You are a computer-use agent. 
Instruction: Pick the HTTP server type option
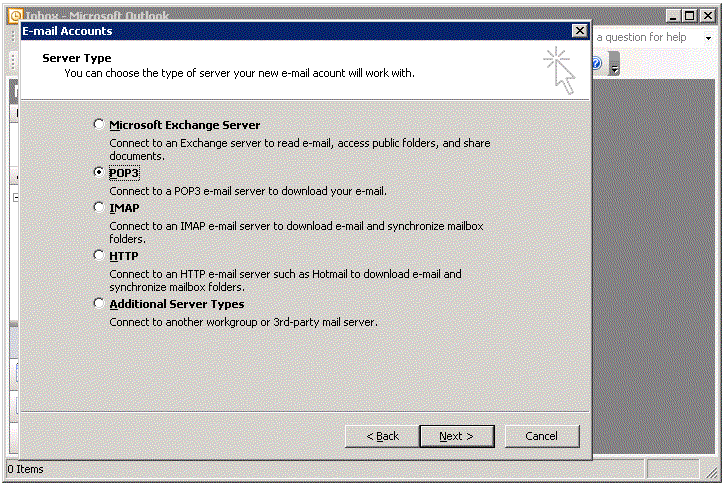[98, 255]
